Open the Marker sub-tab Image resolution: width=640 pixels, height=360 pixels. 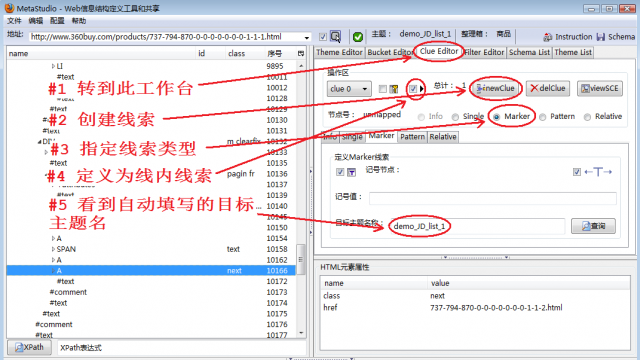point(382,136)
